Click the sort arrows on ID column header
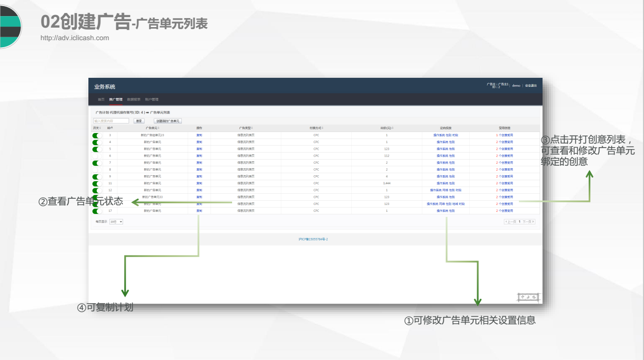 click(112, 128)
